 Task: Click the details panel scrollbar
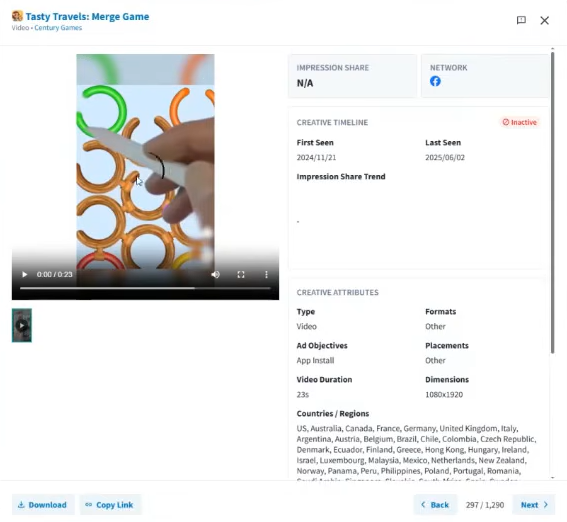coord(552,202)
